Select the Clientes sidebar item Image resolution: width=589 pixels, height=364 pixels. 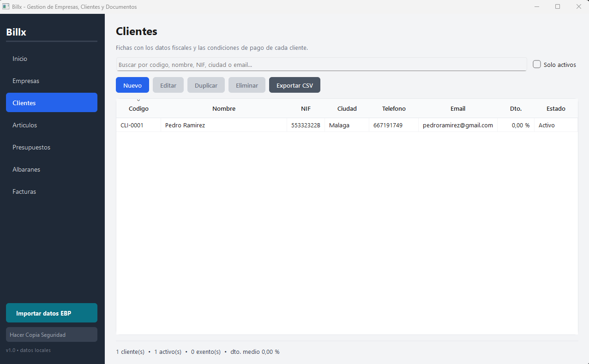(x=52, y=103)
